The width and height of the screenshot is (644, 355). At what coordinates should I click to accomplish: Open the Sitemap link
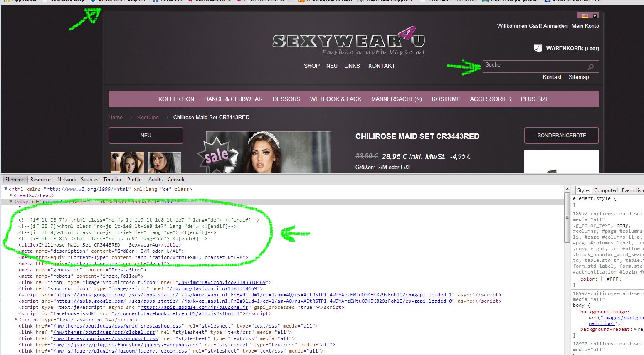point(579,77)
